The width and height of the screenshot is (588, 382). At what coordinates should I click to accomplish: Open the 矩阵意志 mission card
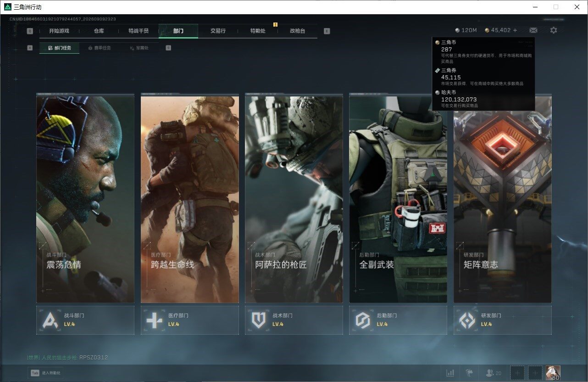[503, 199]
